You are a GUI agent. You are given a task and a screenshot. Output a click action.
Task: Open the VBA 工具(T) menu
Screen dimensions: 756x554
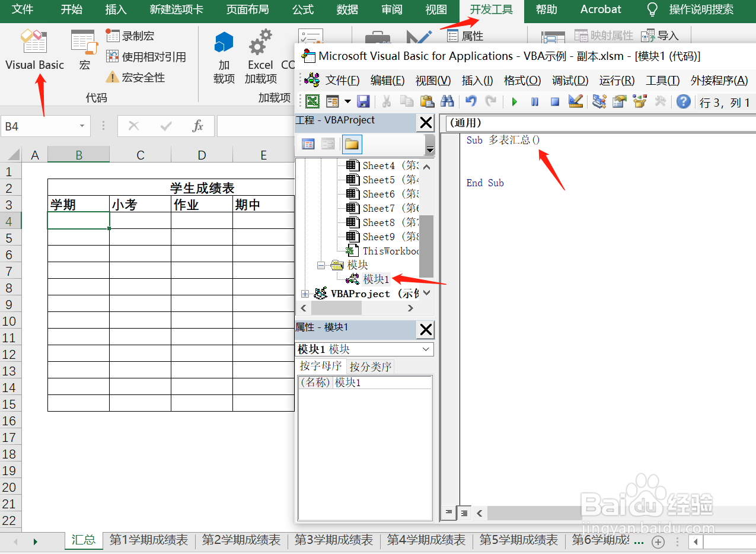click(x=663, y=81)
